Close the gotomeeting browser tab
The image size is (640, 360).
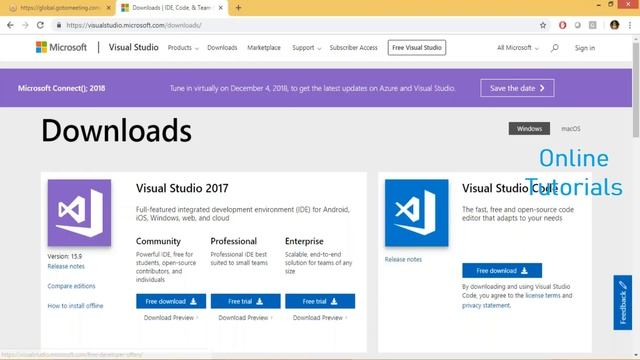point(109,8)
